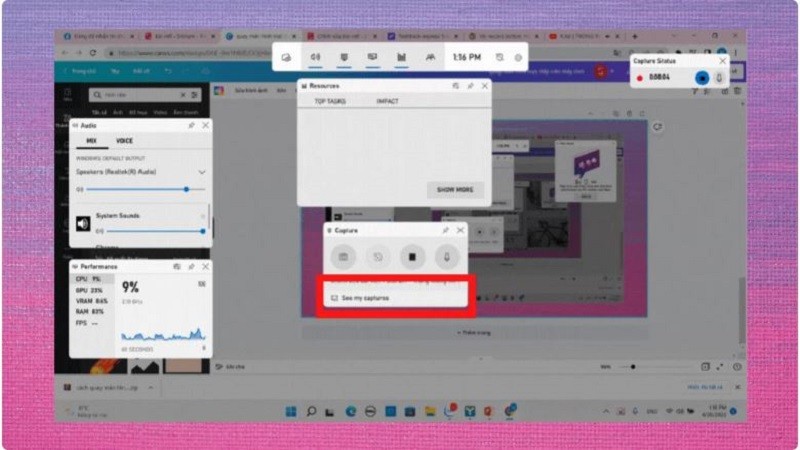The width and height of the screenshot is (800, 450).
Task: Open See my captures link
Action: click(364, 298)
